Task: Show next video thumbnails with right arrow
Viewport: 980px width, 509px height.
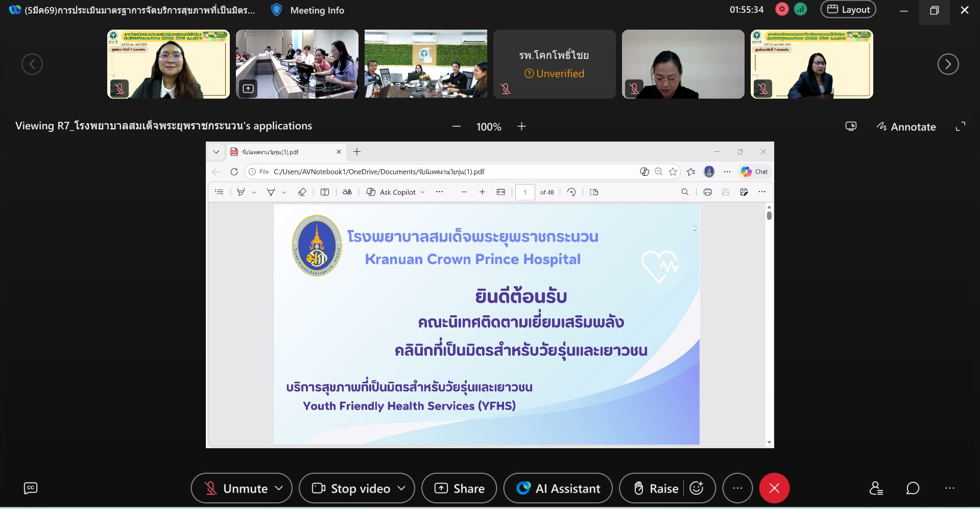Action: tap(948, 64)
